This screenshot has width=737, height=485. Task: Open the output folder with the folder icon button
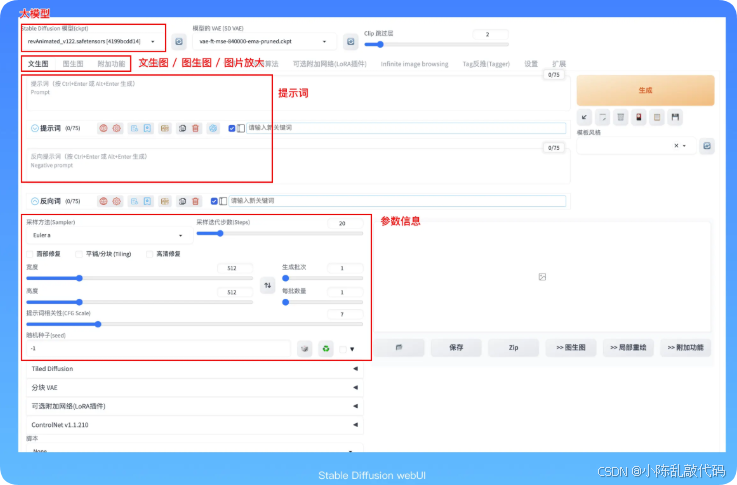coord(399,348)
